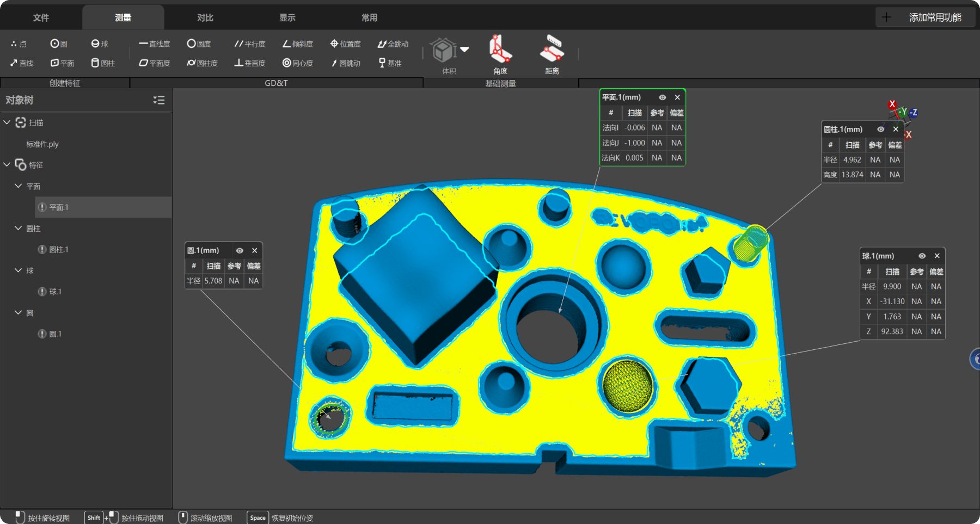
Task: Click the 位置度 position tolerance tool
Action: click(346, 44)
